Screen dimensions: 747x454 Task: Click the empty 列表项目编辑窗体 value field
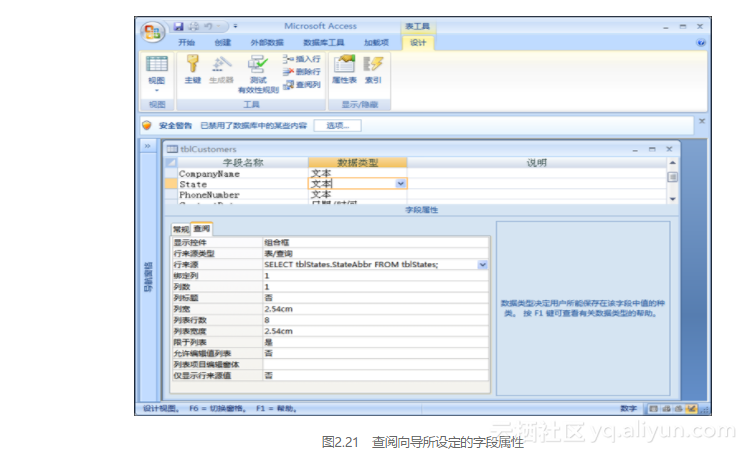pos(376,364)
